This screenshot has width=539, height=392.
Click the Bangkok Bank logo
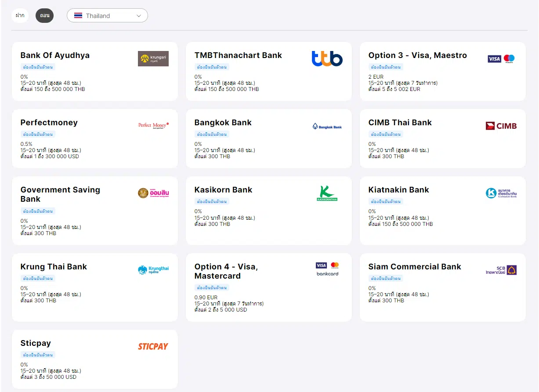click(x=327, y=126)
